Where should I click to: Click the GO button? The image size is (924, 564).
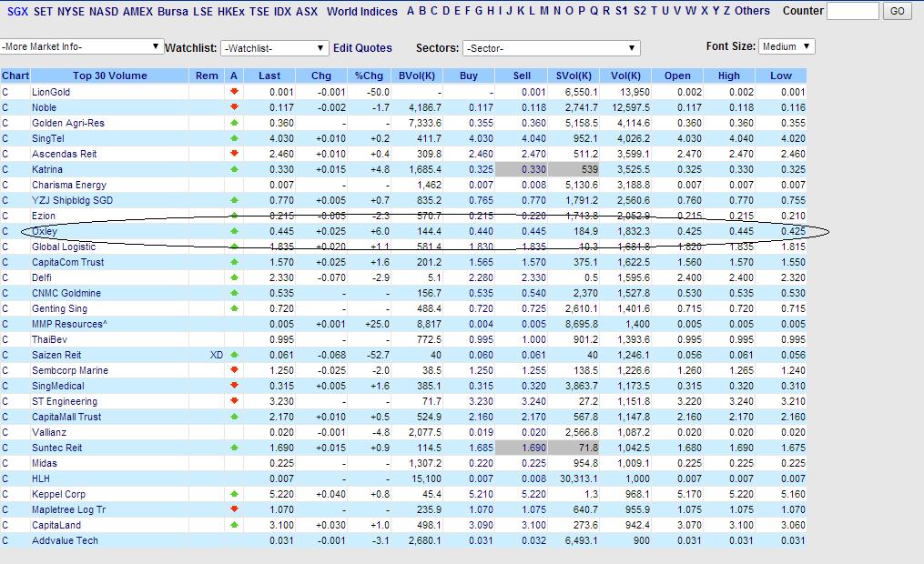click(x=897, y=11)
